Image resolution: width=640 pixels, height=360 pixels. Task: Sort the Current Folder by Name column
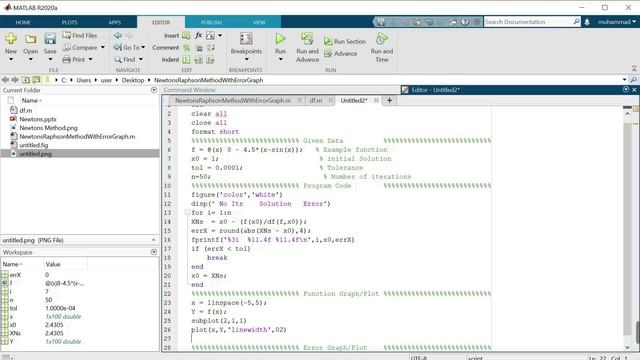click(x=31, y=100)
